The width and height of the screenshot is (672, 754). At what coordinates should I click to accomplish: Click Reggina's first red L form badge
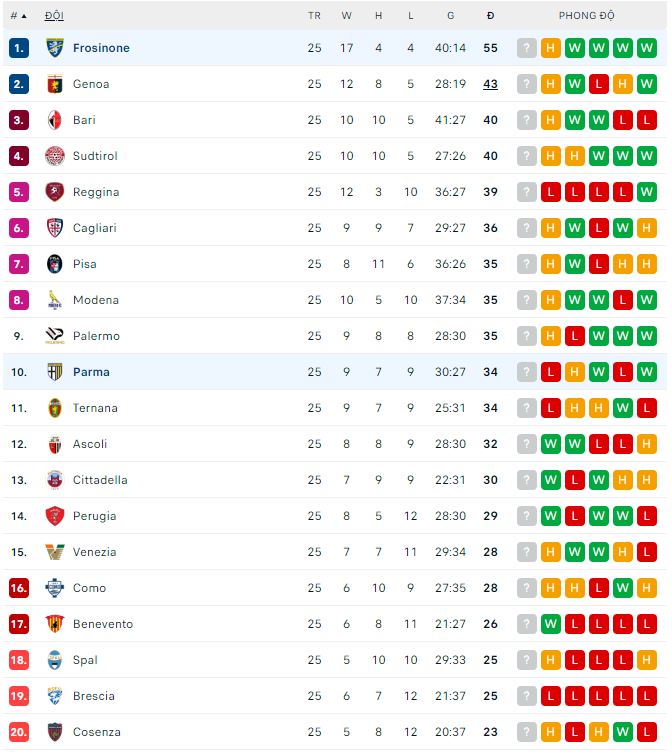[551, 192]
